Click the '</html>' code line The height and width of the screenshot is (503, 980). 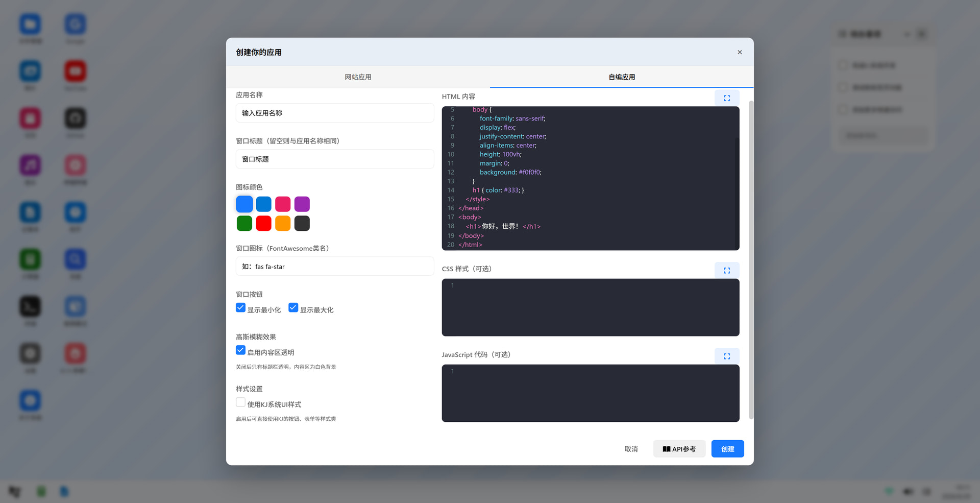[470, 245]
